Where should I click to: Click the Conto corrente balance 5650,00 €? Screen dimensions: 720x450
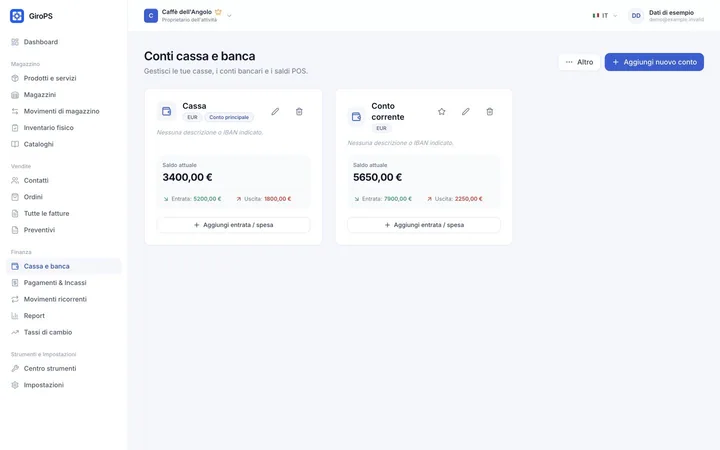click(x=377, y=177)
